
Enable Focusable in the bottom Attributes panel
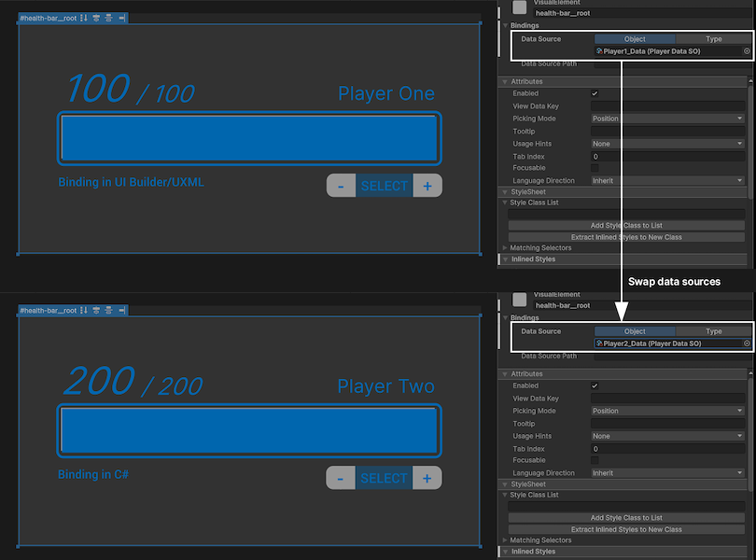(595, 460)
